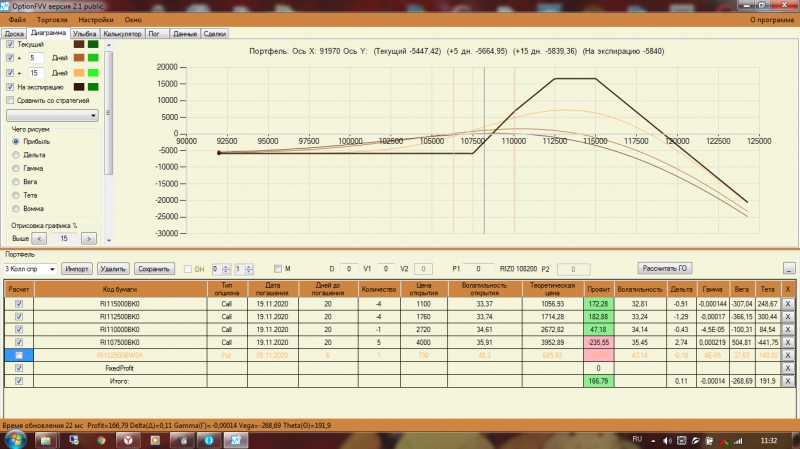Open the Файл menu
The height and width of the screenshot is (449, 800).
[x=17, y=19]
